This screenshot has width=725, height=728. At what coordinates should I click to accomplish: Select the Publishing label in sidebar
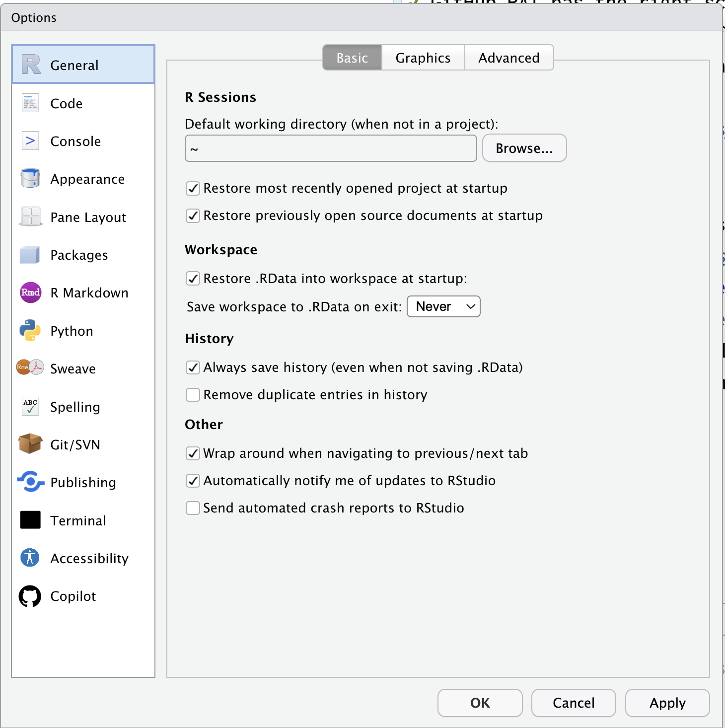tap(83, 483)
